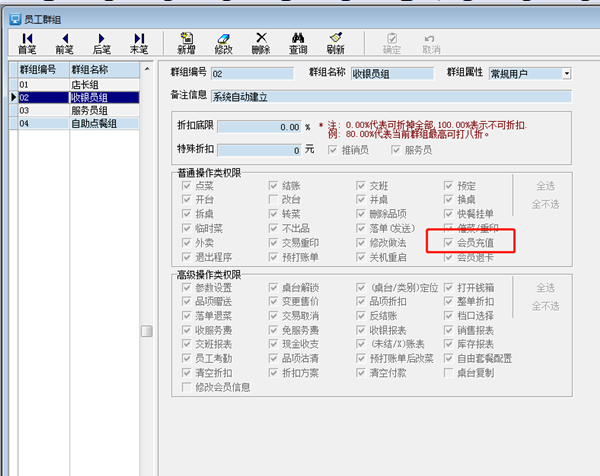Click 全选 in 普通操作类权限 section
The image size is (600, 476).
pos(545,186)
